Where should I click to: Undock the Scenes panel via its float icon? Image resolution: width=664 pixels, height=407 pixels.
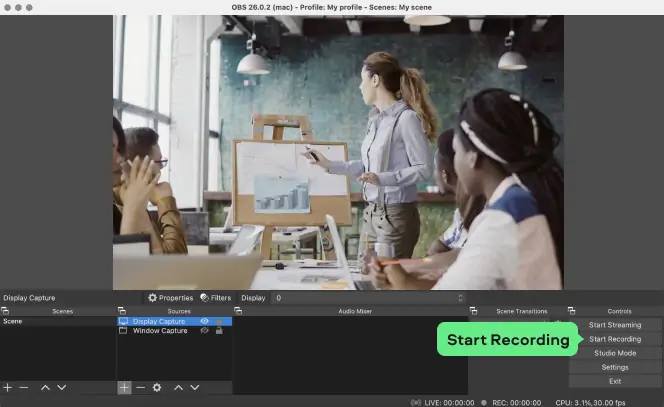[5, 311]
